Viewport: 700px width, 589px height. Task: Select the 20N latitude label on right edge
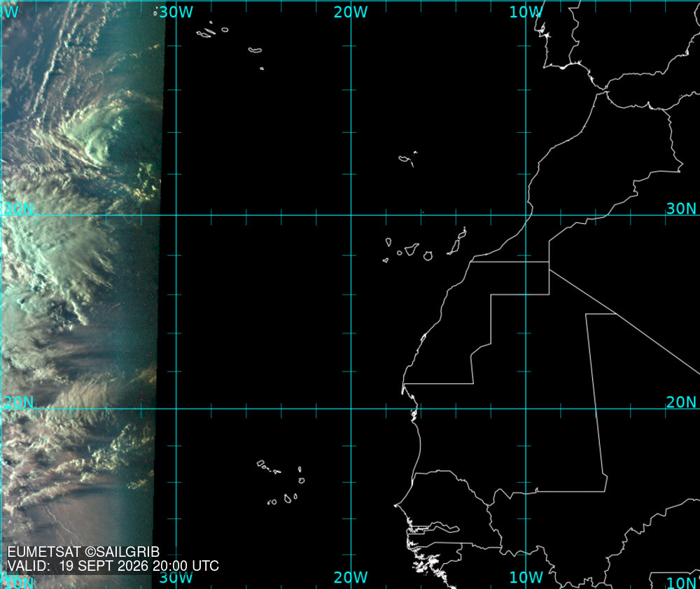(x=681, y=402)
